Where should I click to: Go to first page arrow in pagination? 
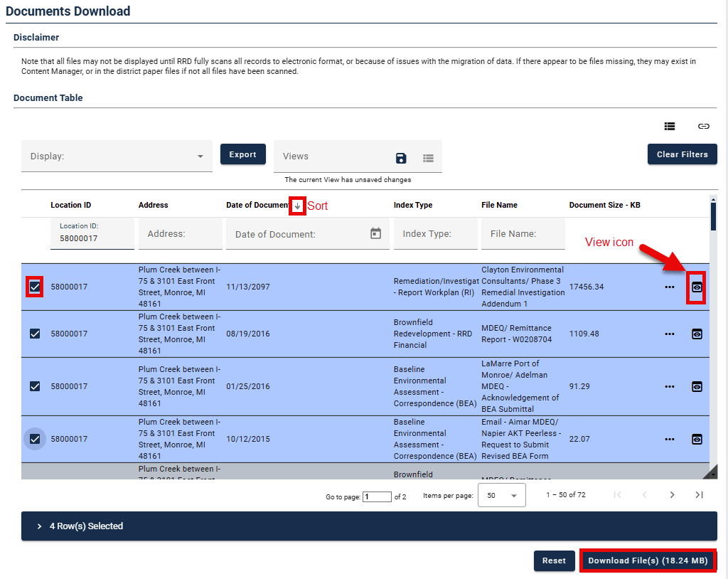(617, 495)
